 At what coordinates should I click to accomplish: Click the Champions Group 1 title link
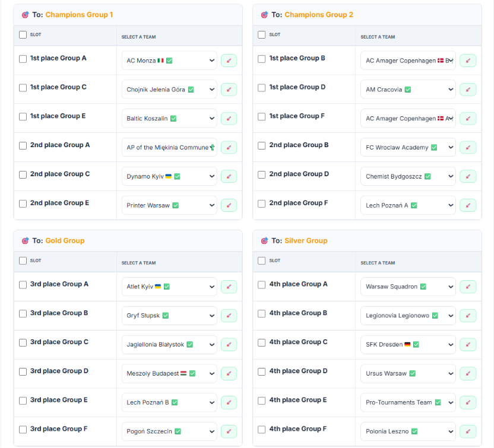pyautogui.click(x=79, y=15)
